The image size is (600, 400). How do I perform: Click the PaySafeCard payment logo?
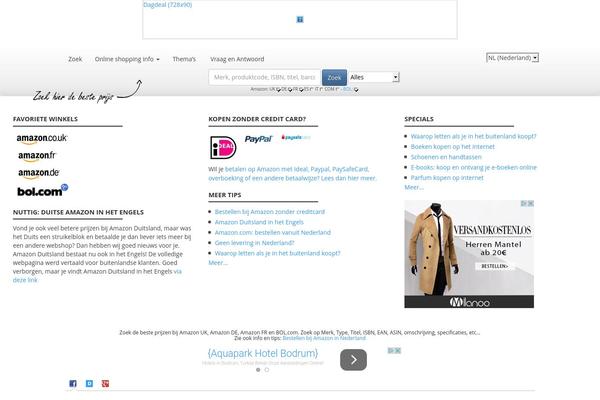(x=296, y=137)
